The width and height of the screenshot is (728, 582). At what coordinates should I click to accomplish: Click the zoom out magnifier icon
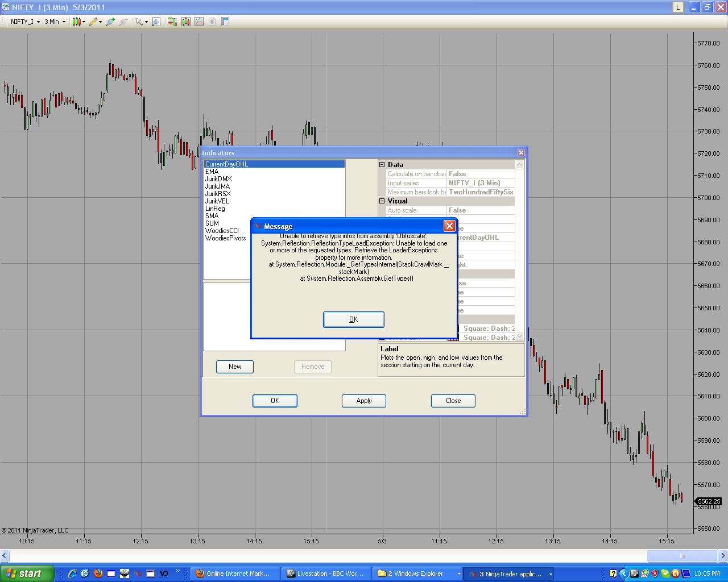pyautogui.click(x=123, y=22)
